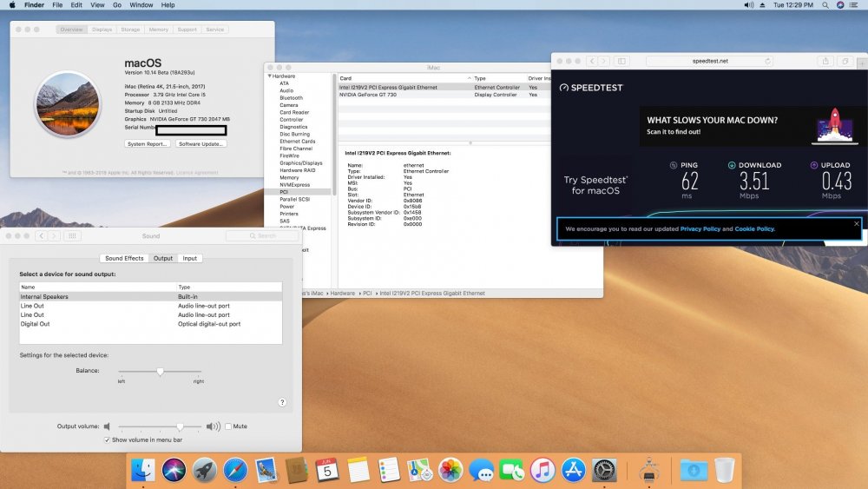Click the System Report button

click(147, 144)
